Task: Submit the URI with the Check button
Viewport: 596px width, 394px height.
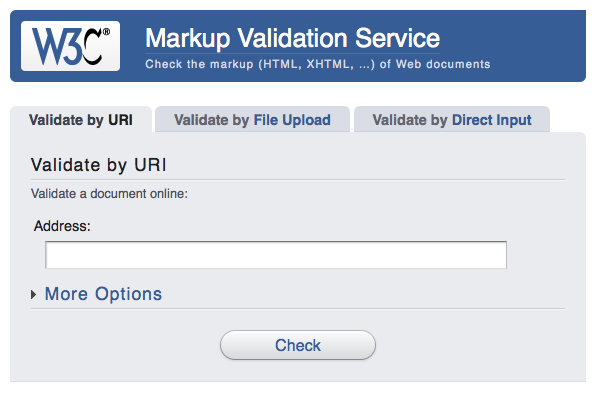Action: tap(298, 345)
